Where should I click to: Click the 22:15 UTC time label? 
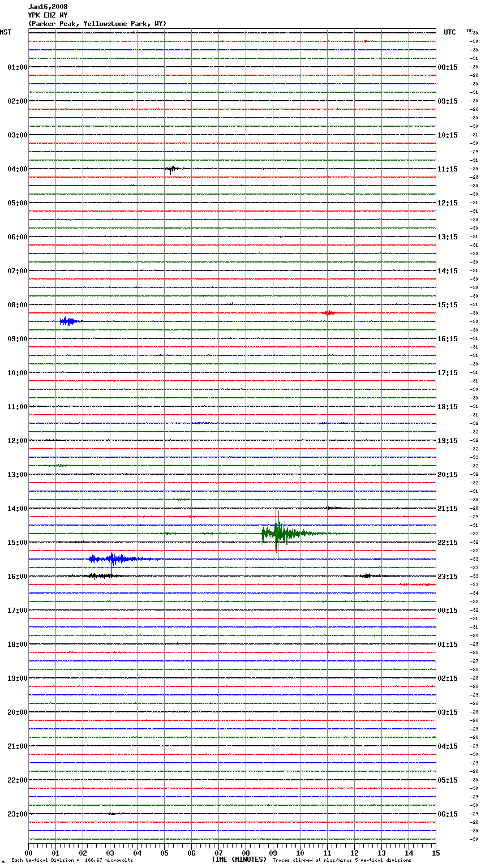448,543
